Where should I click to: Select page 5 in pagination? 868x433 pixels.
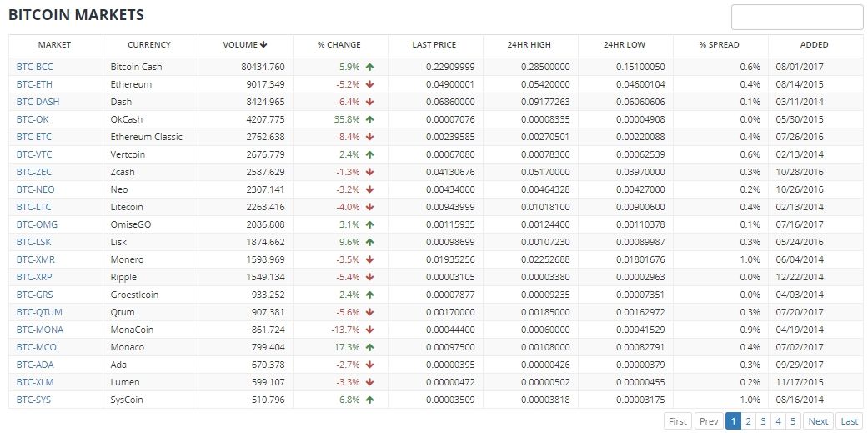coord(793,422)
